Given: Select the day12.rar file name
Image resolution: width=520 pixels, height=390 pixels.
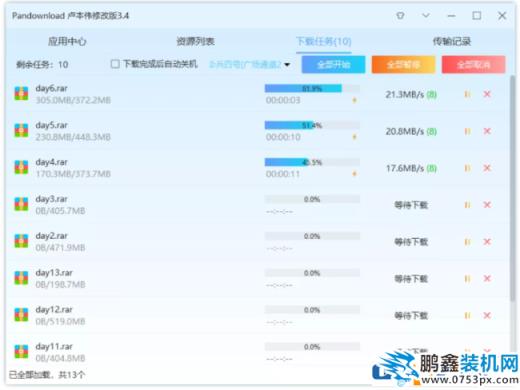Looking at the screenshot, I should tap(54, 310).
